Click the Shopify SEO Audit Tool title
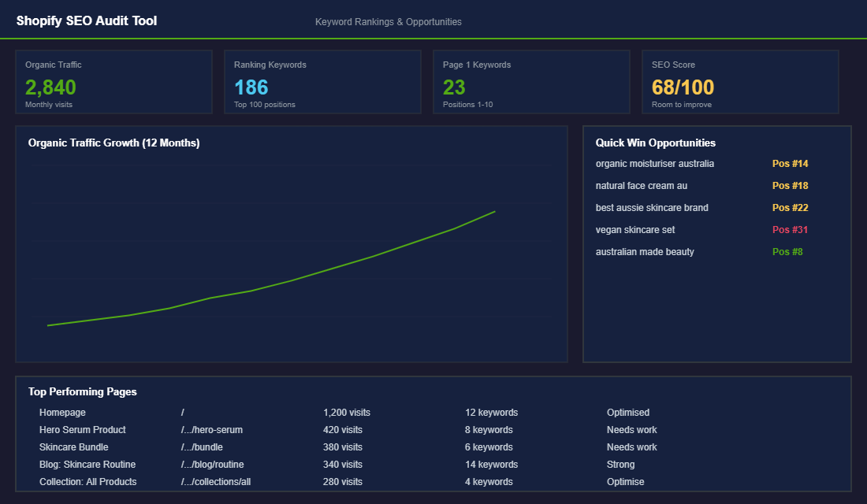Viewport: 867px width, 504px height. coord(87,20)
